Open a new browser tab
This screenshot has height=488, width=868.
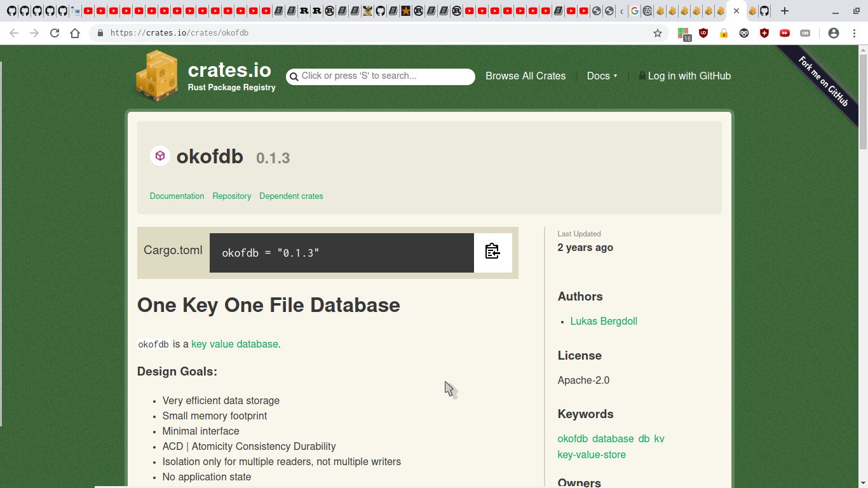pyautogui.click(x=785, y=11)
